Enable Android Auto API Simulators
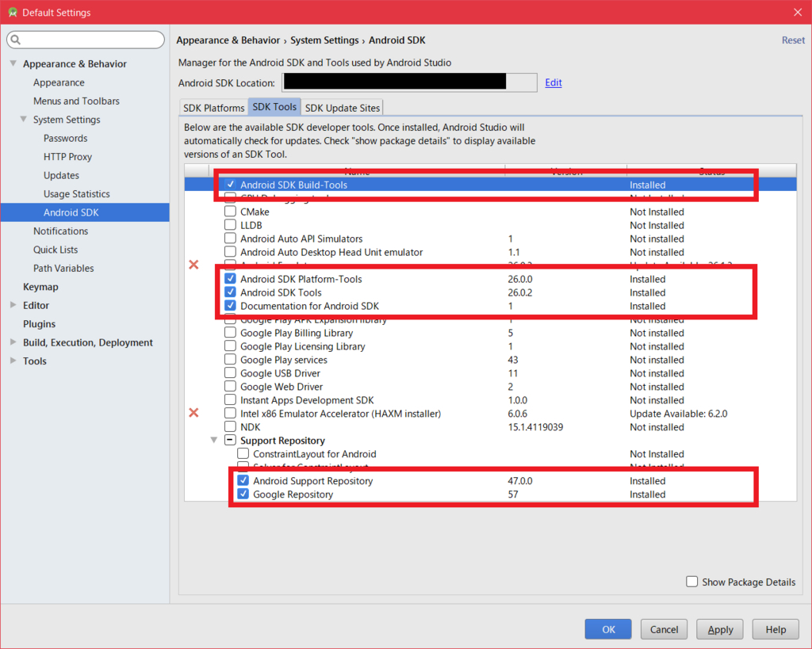This screenshot has width=812, height=649. (231, 239)
